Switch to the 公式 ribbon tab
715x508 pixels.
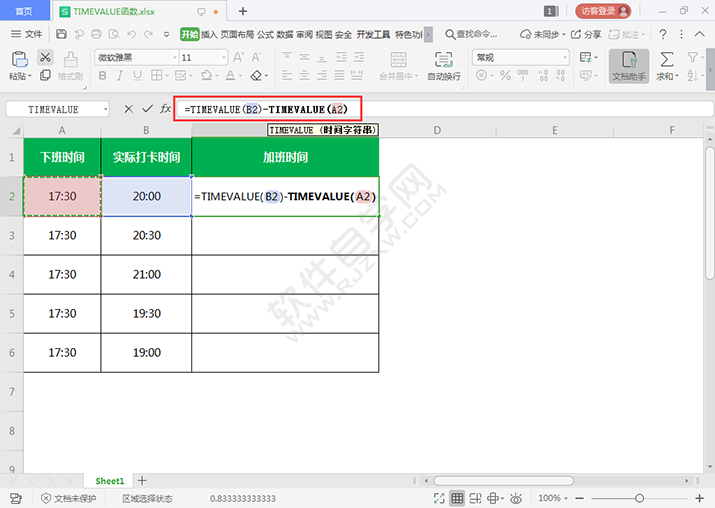[x=265, y=34]
